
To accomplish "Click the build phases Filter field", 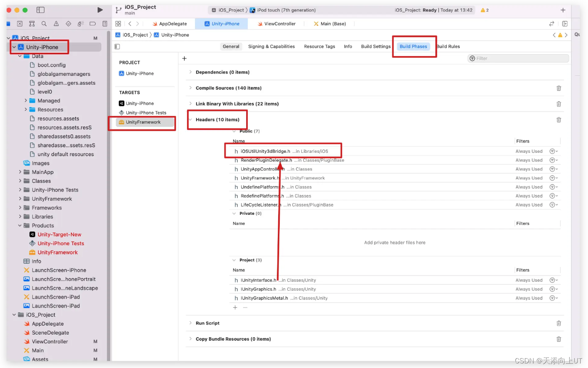I will (x=518, y=59).
